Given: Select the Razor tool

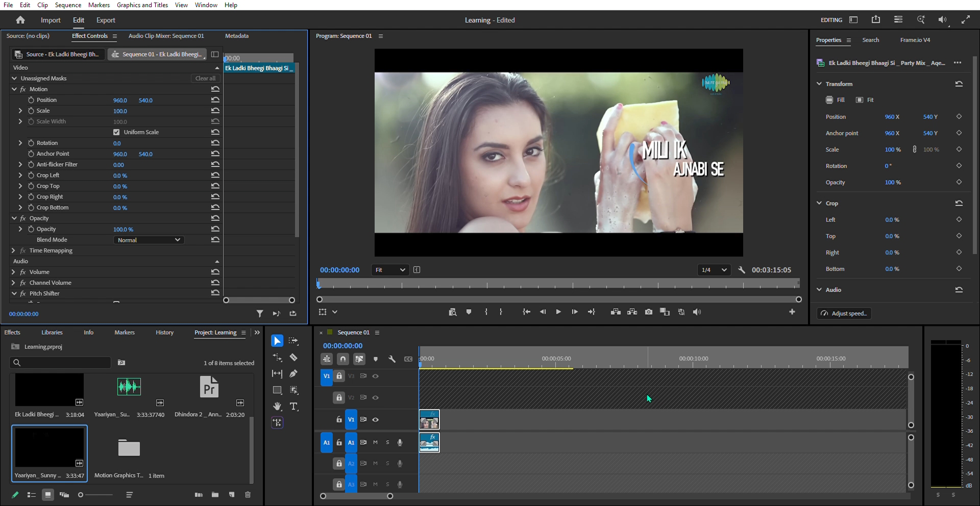Looking at the screenshot, I should (x=293, y=357).
